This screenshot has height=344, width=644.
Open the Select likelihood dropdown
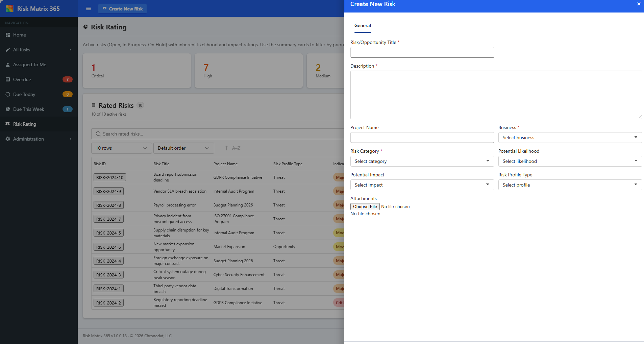click(x=570, y=161)
